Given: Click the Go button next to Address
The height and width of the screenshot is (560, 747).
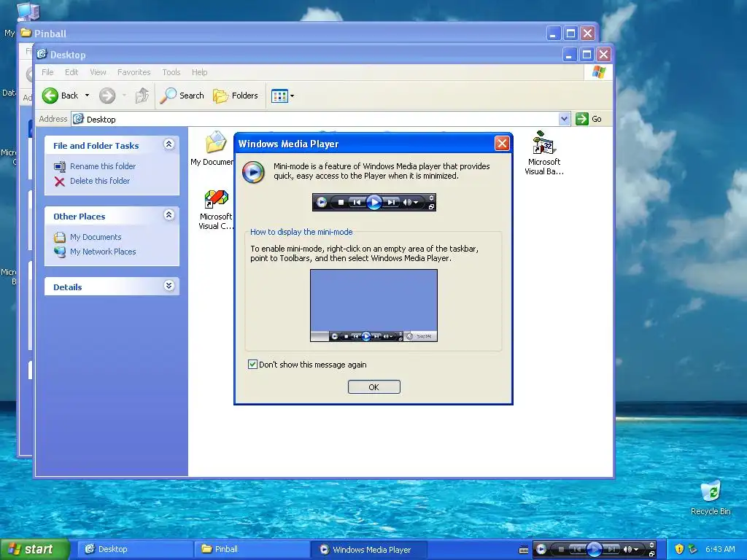Looking at the screenshot, I should pos(589,119).
